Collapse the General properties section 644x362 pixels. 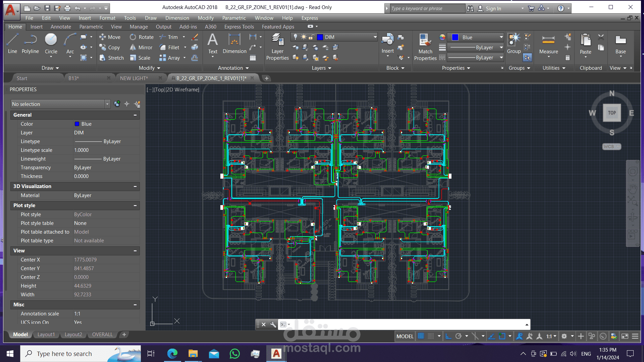135,115
